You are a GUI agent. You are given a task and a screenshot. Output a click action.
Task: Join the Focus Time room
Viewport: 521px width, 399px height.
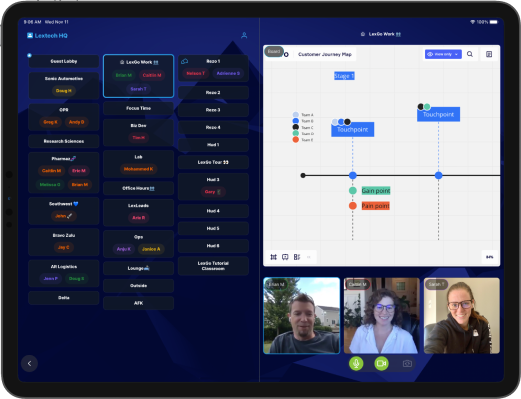[x=138, y=108]
